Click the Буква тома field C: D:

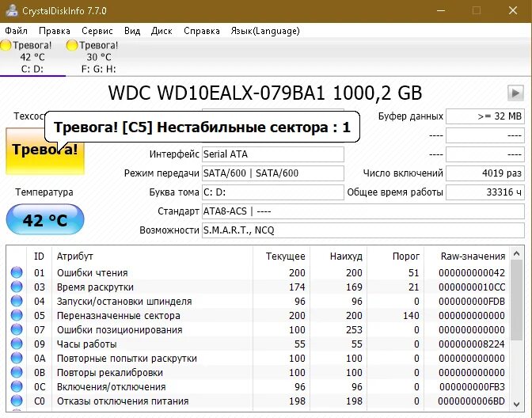click(273, 192)
